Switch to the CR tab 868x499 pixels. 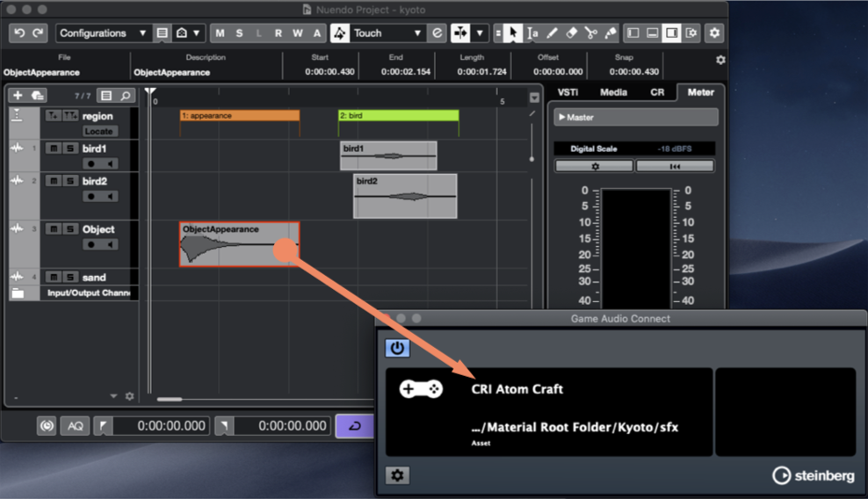point(657,92)
